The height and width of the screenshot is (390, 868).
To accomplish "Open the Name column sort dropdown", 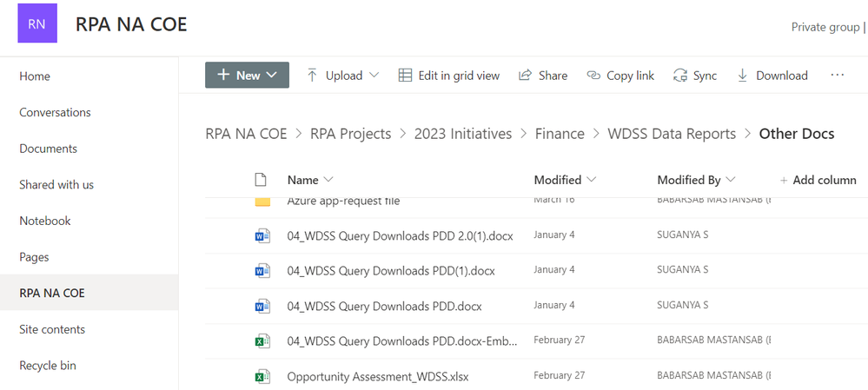I will (x=328, y=180).
